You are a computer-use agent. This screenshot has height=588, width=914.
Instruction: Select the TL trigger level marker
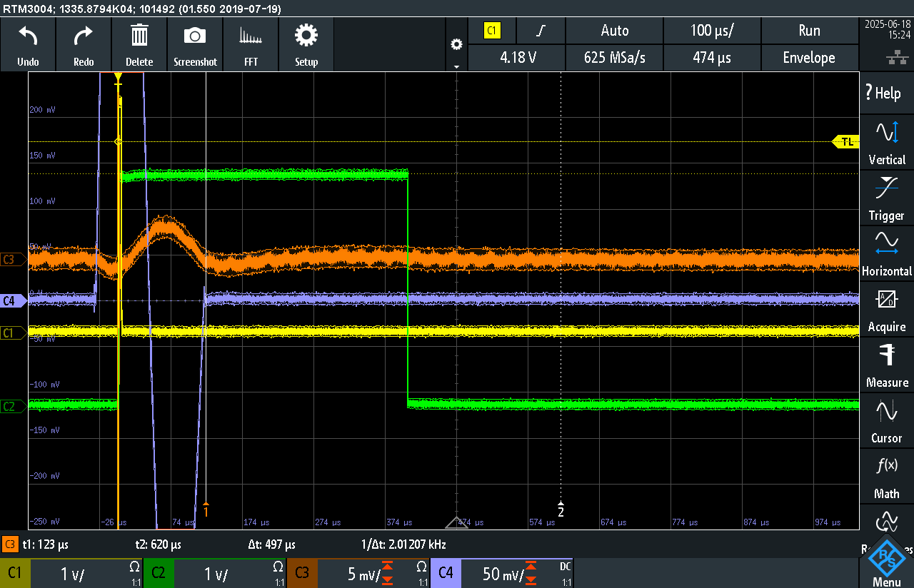click(x=845, y=142)
